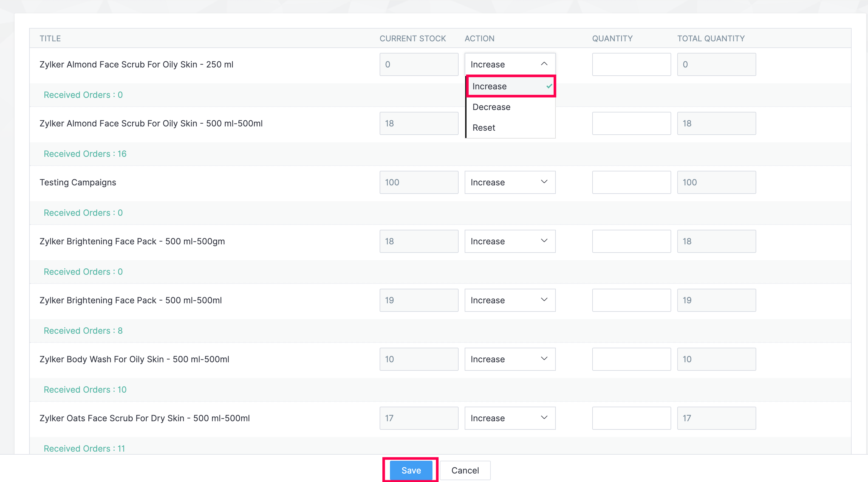Viewport: 868px width, 482px height.
Task: Click quantity field for Oats Face Scrub
Action: (631, 418)
